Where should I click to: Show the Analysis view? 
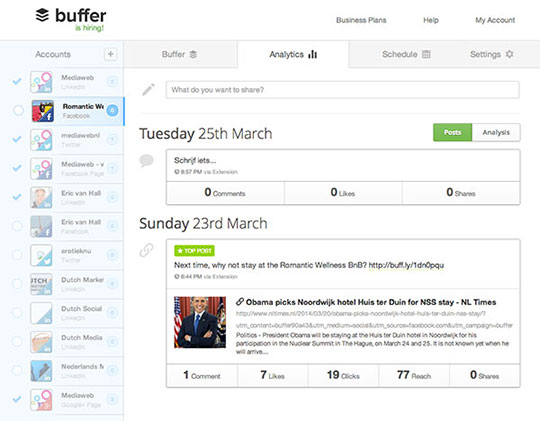click(496, 132)
